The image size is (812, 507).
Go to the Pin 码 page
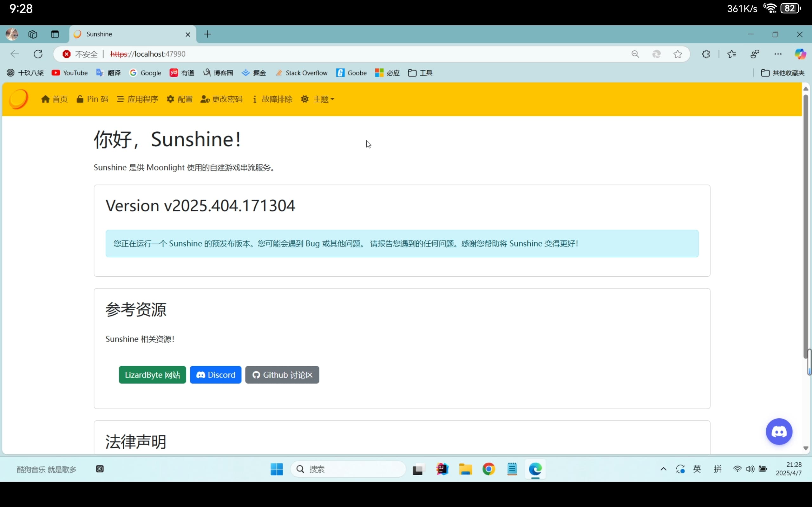click(x=92, y=99)
